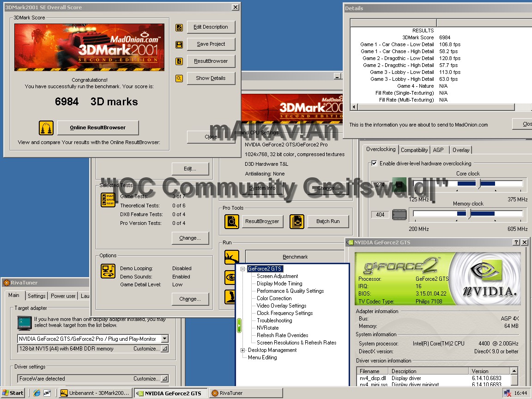Click driver file list scroll up arrow
532x399 pixels.
coord(514,371)
